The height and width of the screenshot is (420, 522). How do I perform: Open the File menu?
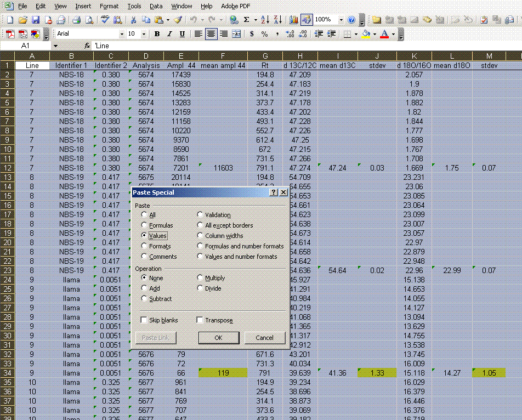tap(22, 6)
